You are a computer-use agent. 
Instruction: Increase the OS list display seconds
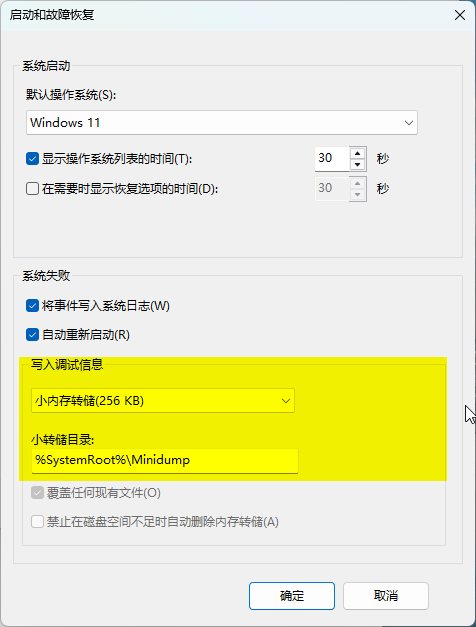(358, 153)
